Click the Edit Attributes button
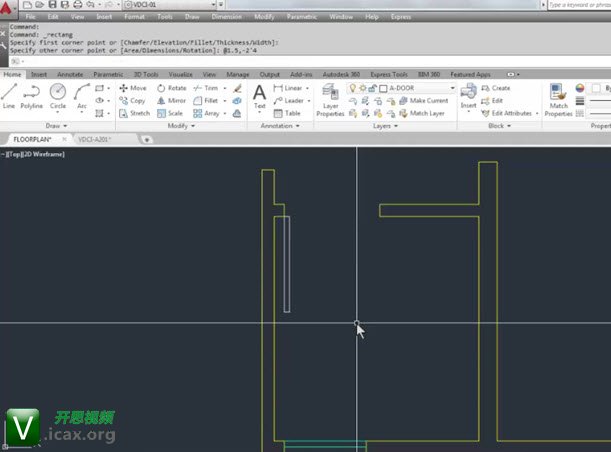This screenshot has width=611, height=452. coord(510,113)
